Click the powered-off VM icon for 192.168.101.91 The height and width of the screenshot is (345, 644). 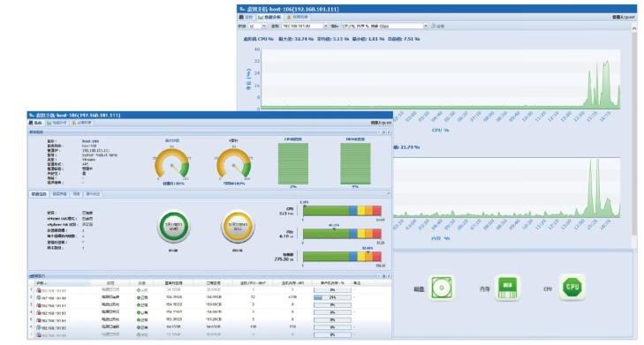tap(39, 305)
